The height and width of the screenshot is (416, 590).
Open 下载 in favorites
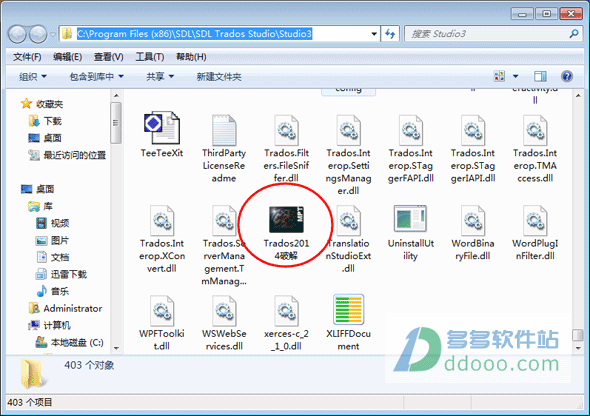click(x=45, y=121)
